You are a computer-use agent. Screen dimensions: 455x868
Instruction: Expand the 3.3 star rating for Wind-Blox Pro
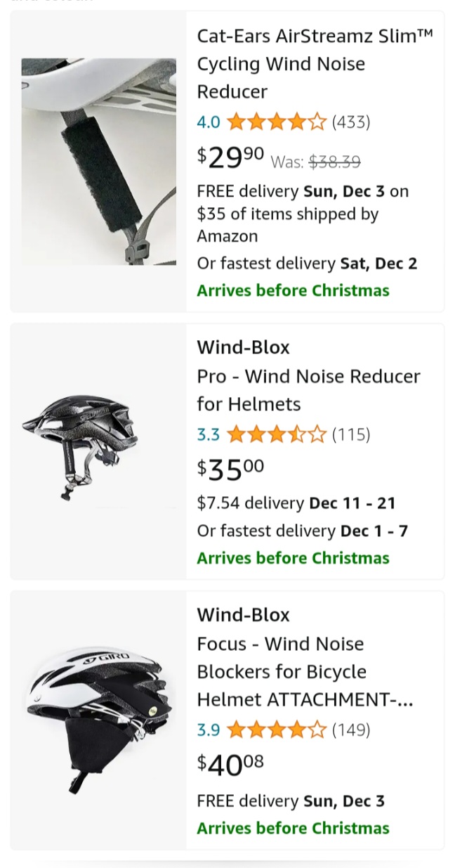pyautogui.click(x=209, y=434)
